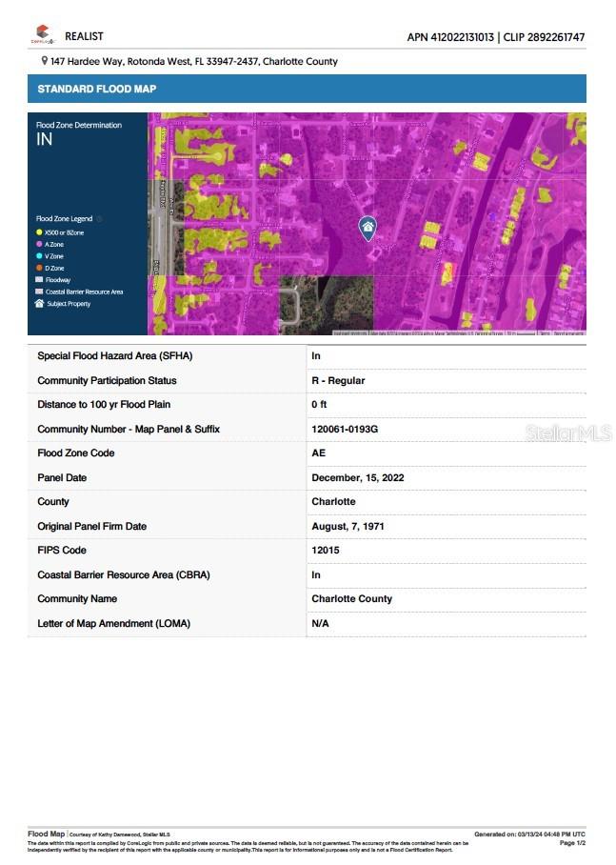
Task: Click the N/A LOMA value
Action: 321,623
